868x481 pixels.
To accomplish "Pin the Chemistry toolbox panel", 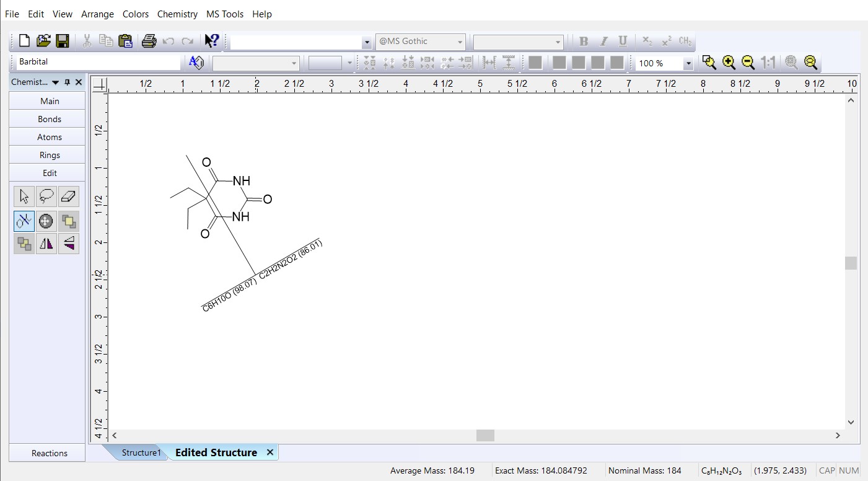I will coord(68,82).
